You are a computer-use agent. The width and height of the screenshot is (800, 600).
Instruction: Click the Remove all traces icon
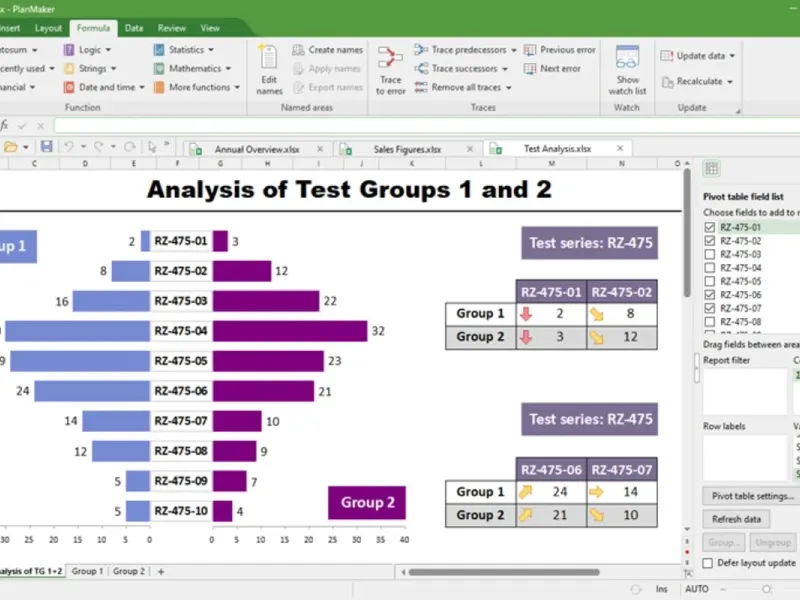(421, 87)
